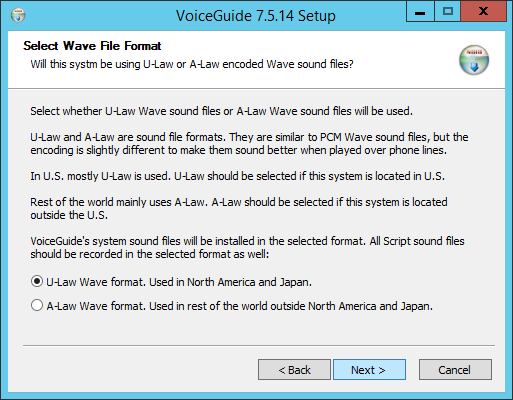This screenshot has width=513, height=400.
Task: Click the 'rest of the world outside' option label
Action: (x=240, y=306)
